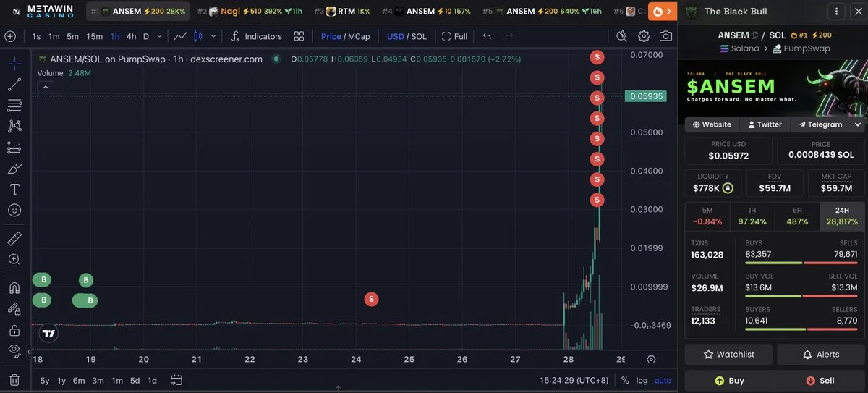Open the chart style dropdown arrow
Viewport: 868px width, 393px height.
(213, 36)
